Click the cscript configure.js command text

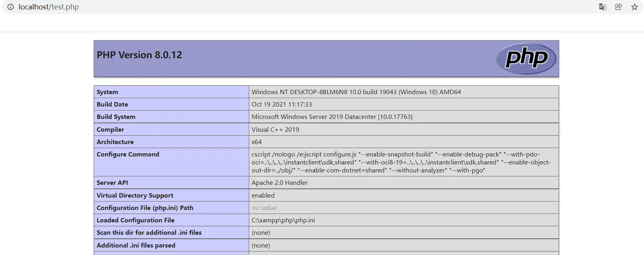pos(401,162)
